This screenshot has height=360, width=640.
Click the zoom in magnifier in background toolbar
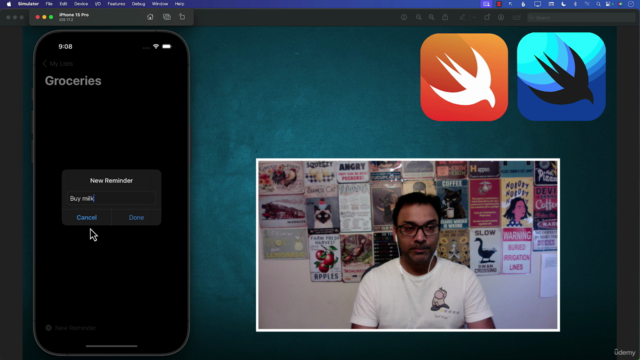click(431, 17)
